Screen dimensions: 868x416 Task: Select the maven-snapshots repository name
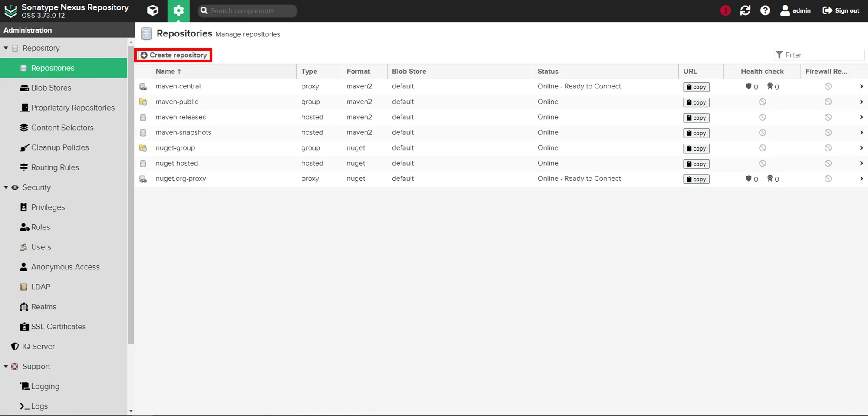(x=184, y=133)
